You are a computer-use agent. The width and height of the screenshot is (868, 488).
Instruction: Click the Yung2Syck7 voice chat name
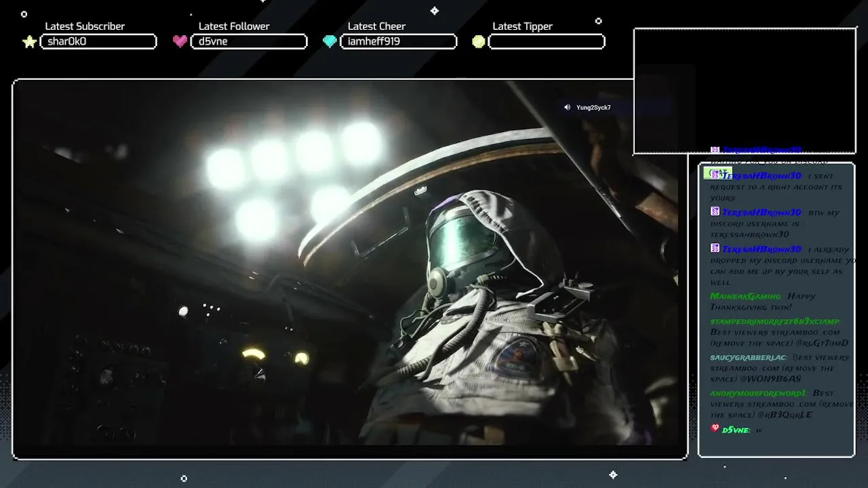pyautogui.click(x=593, y=107)
